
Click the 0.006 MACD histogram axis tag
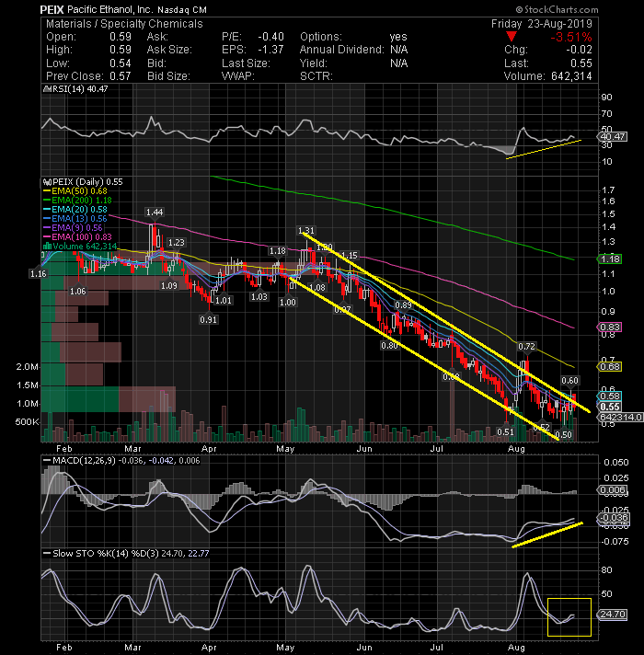tap(613, 490)
